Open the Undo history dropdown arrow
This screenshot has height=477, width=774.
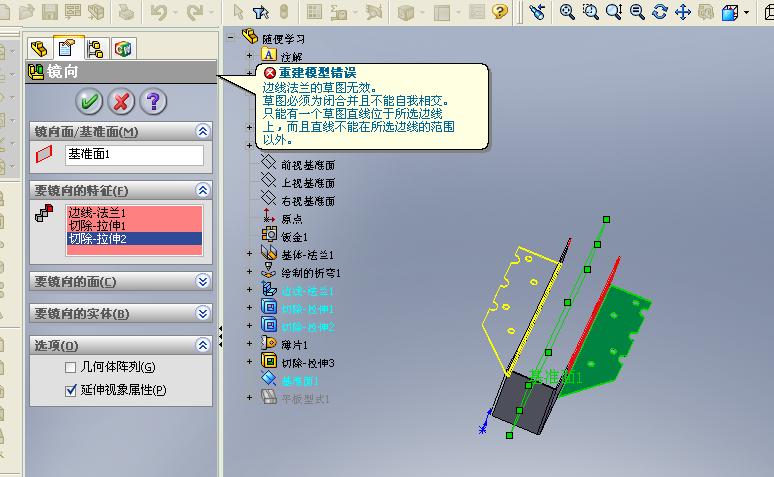coord(175,12)
